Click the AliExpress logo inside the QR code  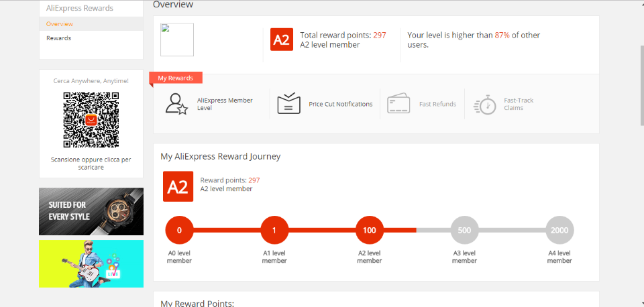point(91,120)
